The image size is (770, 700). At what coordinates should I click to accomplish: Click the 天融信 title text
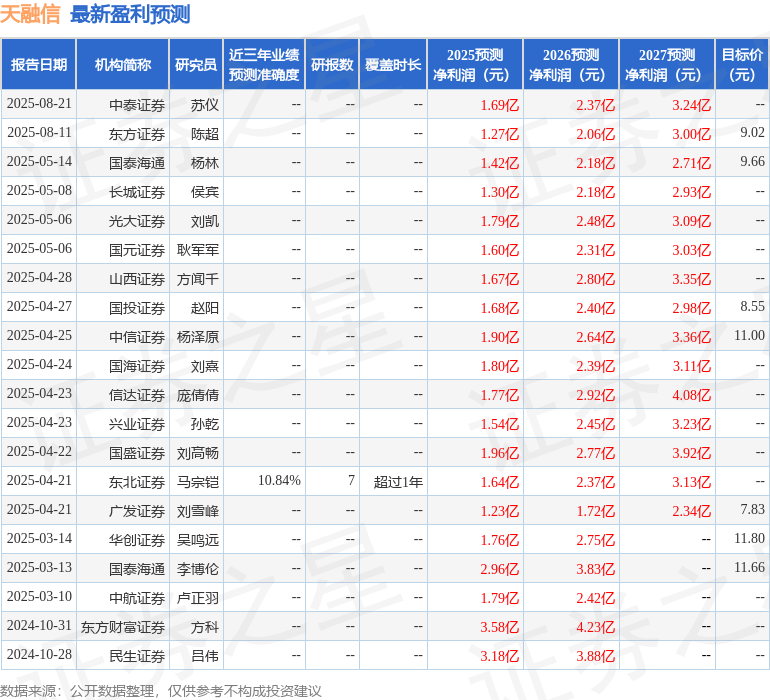pyautogui.click(x=30, y=14)
